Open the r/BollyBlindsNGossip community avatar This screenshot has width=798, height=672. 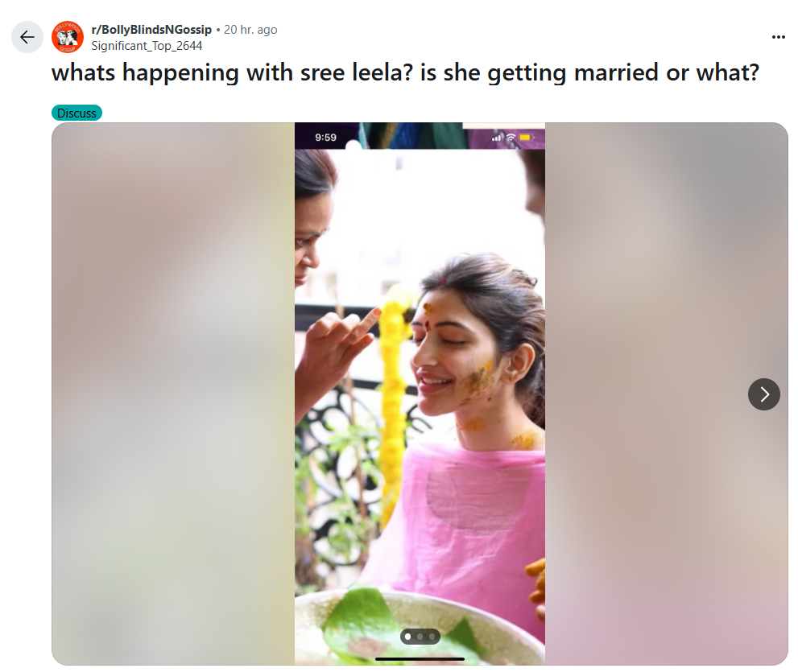pos(68,37)
